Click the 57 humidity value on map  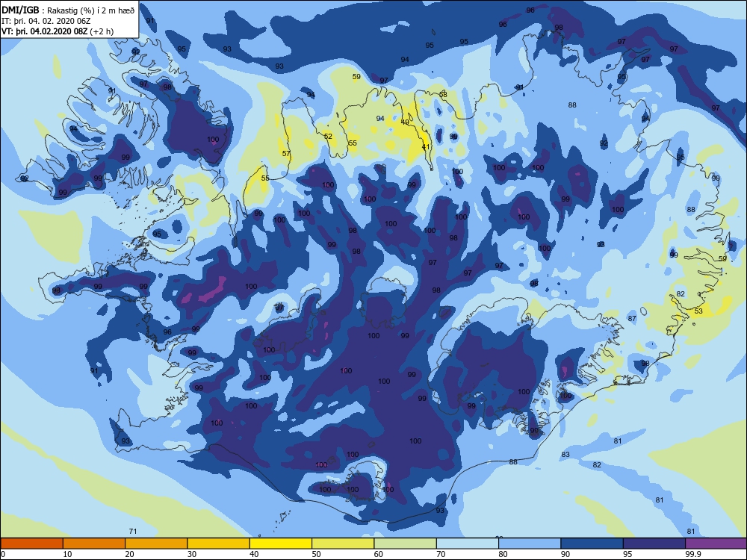[286, 153]
